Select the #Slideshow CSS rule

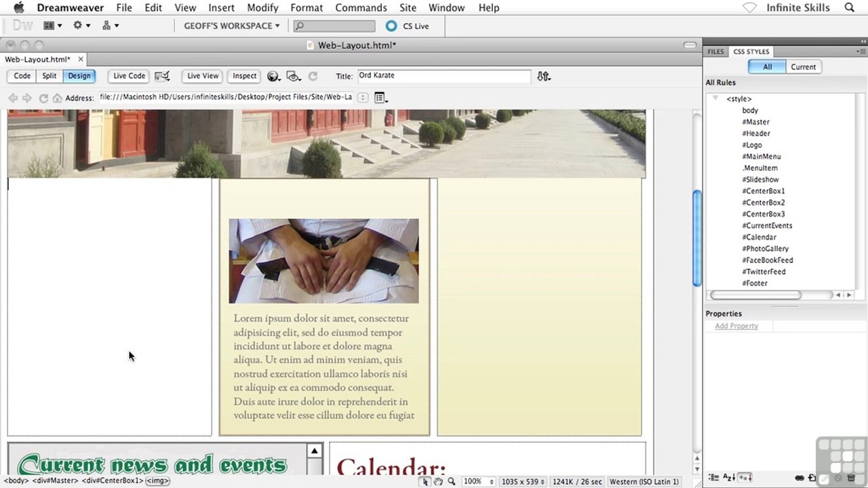[760, 180]
